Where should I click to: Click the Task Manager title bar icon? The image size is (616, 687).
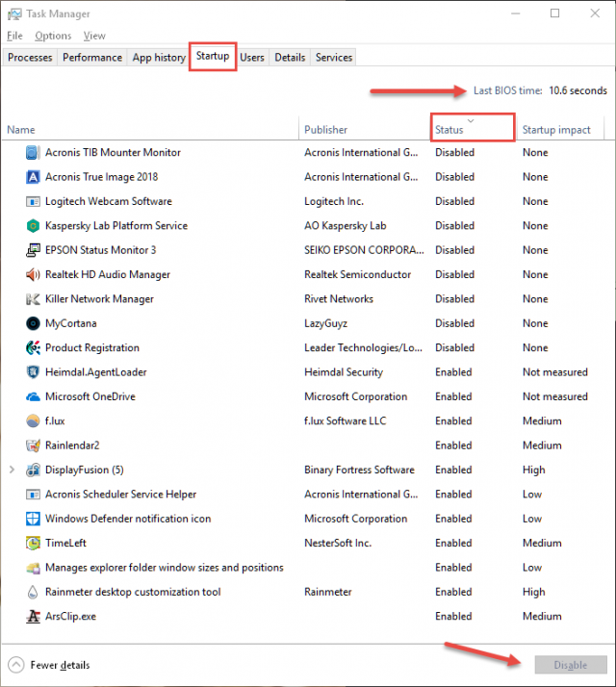point(14,14)
